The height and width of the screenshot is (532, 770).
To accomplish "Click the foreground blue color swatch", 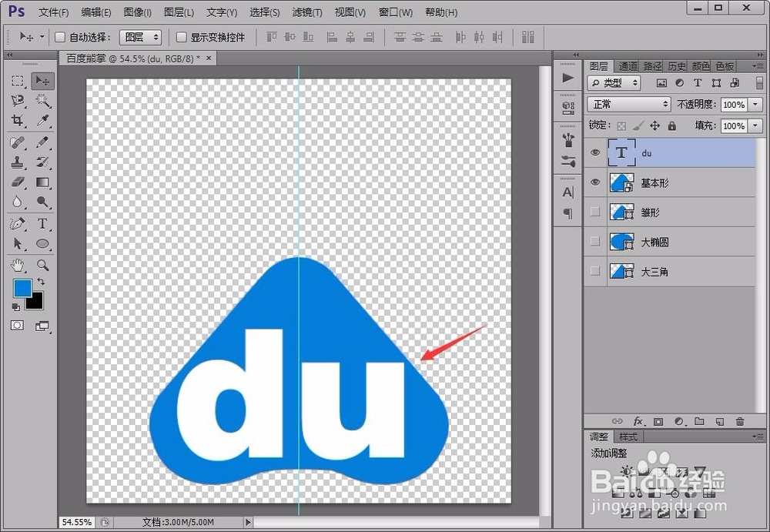I will tap(21, 287).
